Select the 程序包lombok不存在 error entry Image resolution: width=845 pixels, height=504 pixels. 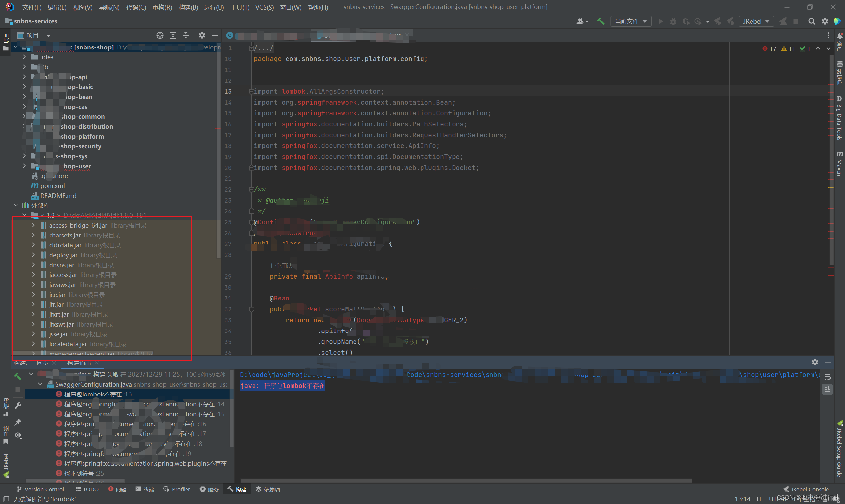(97, 394)
